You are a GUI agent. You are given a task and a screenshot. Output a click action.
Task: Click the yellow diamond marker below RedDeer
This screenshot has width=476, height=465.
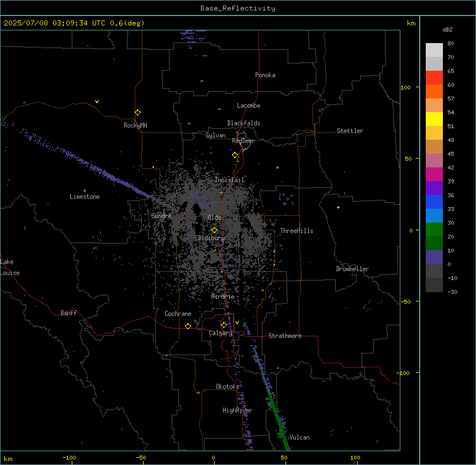click(x=235, y=155)
